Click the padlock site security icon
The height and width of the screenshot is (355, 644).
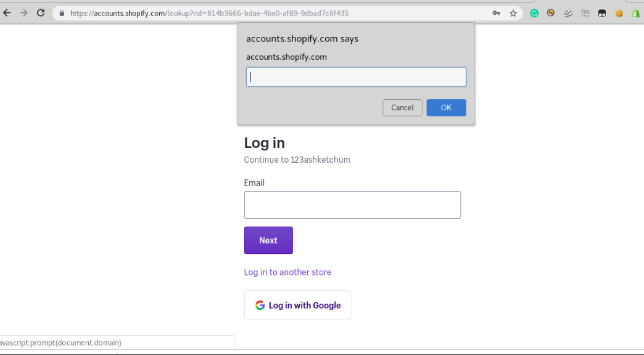[x=62, y=13]
